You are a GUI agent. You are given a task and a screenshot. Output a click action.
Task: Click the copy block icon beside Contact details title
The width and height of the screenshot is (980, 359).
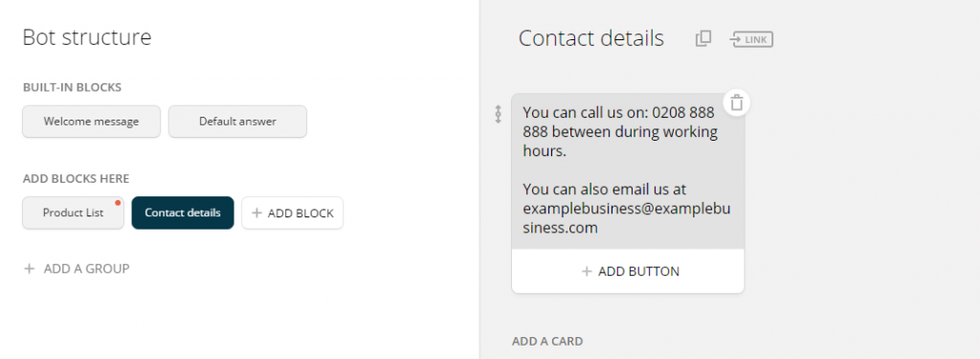pyautogui.click(x=703, y=39)
